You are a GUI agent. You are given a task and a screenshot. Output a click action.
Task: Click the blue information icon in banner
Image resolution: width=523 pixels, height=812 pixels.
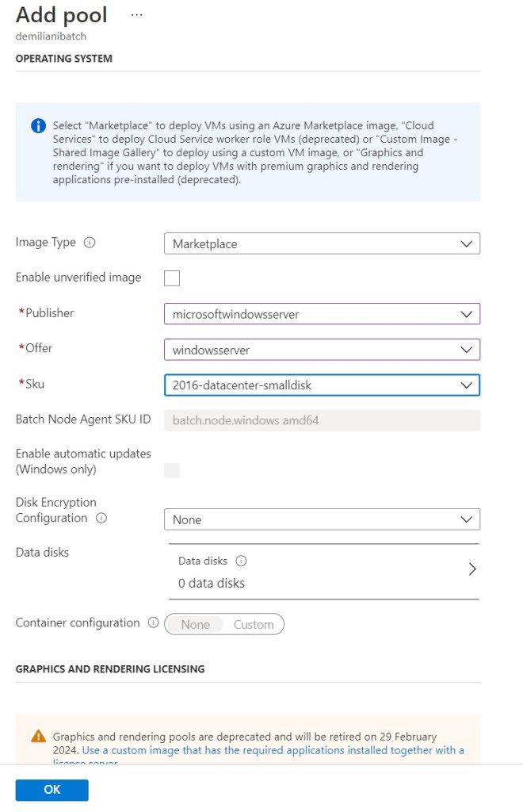click(x=38, y=126)
